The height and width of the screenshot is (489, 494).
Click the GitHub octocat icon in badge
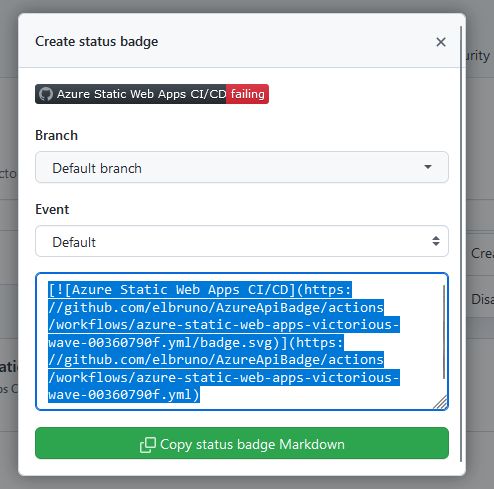click(x=46, y=94)
